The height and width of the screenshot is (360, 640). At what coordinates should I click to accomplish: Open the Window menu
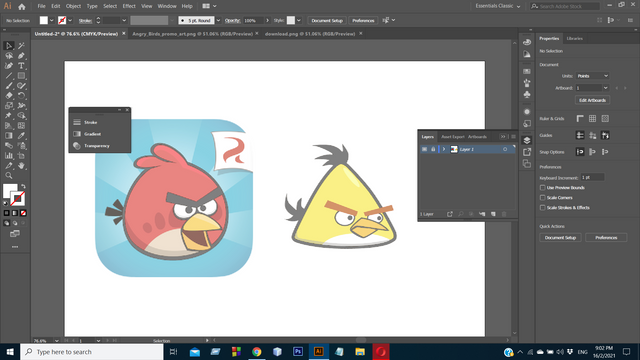pos(167,6)
